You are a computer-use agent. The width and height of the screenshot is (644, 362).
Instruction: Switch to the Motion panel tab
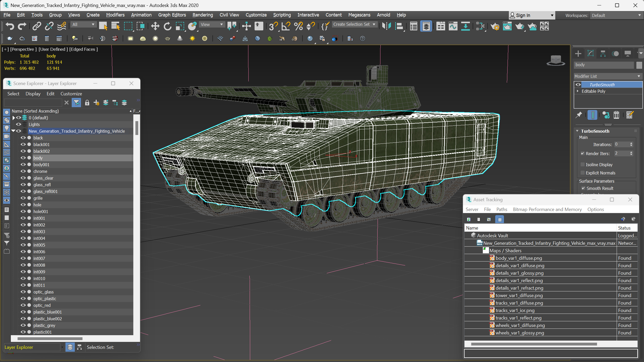coord(615,53)
